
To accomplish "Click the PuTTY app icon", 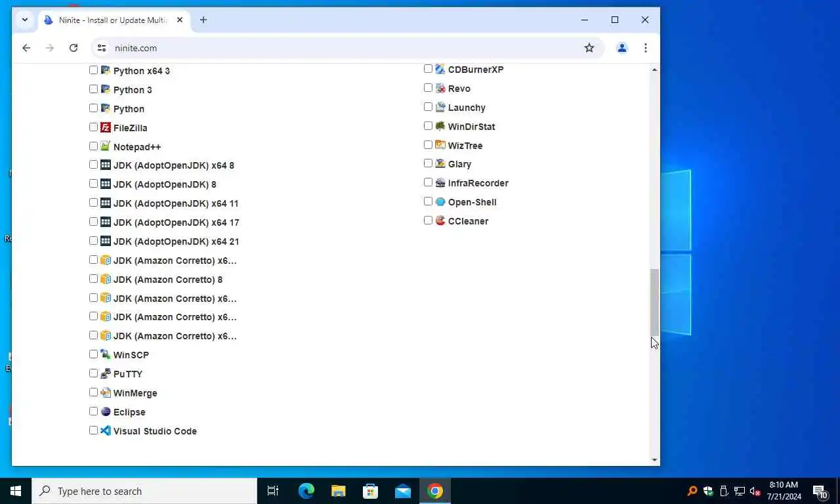I will point(105,373).
